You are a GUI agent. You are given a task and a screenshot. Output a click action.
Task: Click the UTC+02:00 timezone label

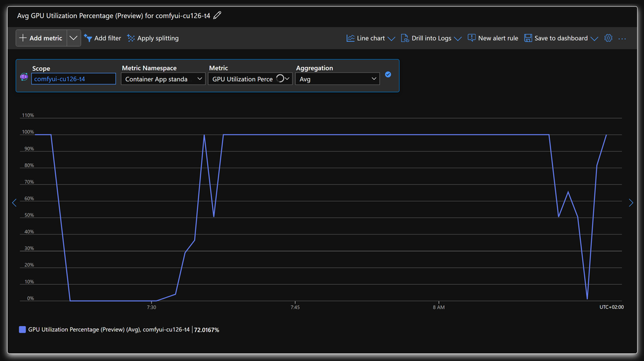(x=611, y=307)
